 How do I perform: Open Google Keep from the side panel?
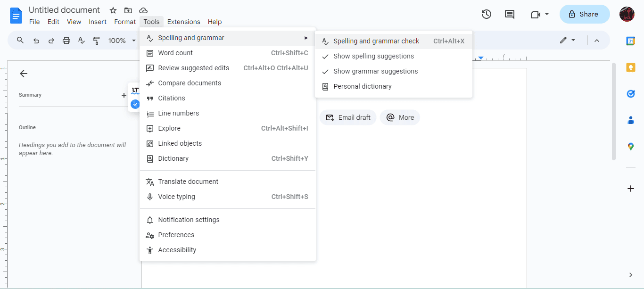point(631,67)
